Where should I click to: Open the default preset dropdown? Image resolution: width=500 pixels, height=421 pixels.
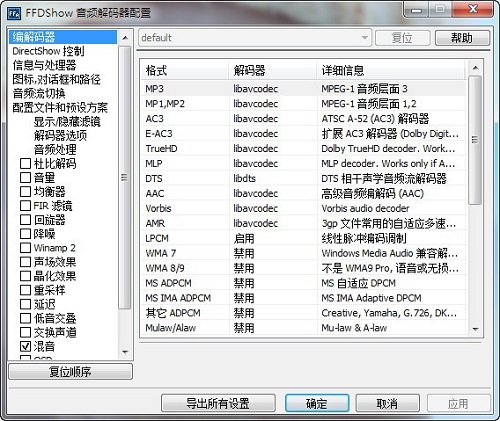point(255,38)
